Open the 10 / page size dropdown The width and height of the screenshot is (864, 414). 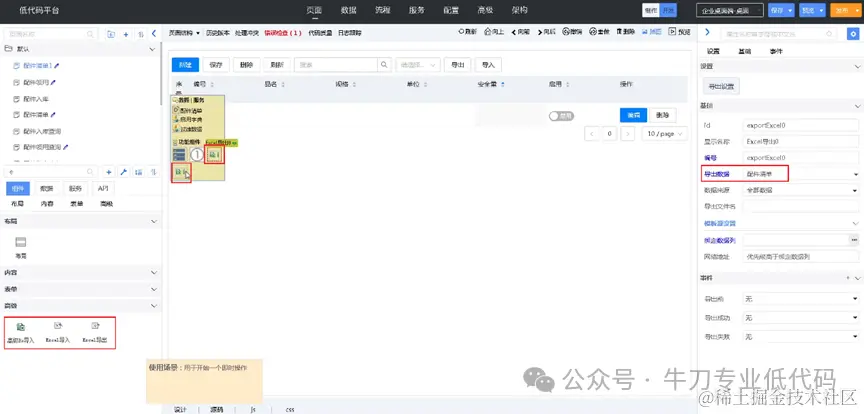point(665,133)
